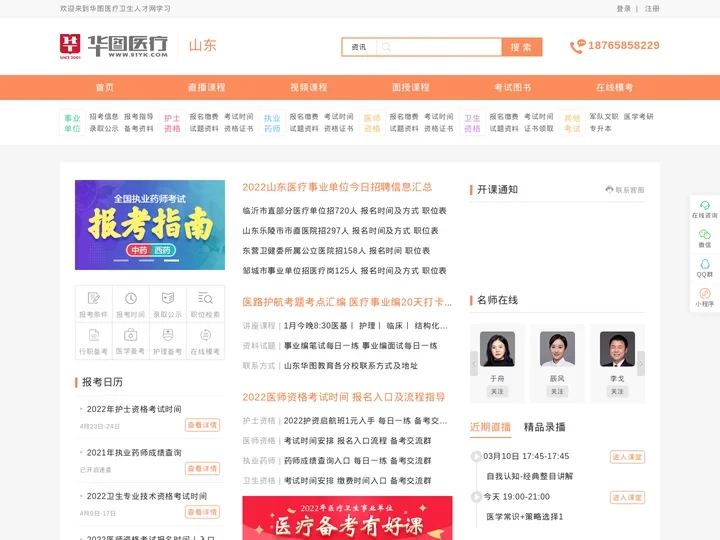Enter classroom for 自我认知-经典题目讲解

[627, 457]
